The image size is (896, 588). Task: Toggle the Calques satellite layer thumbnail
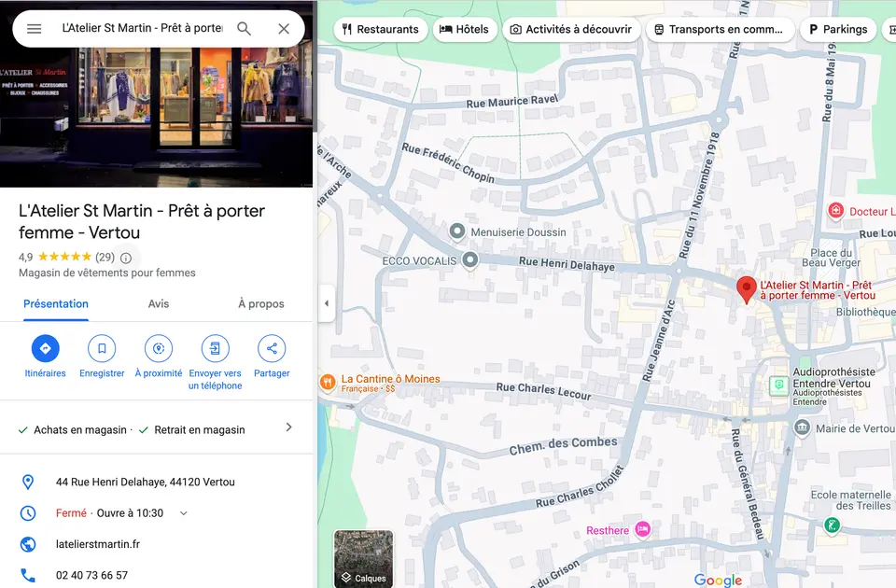(363, 558)
